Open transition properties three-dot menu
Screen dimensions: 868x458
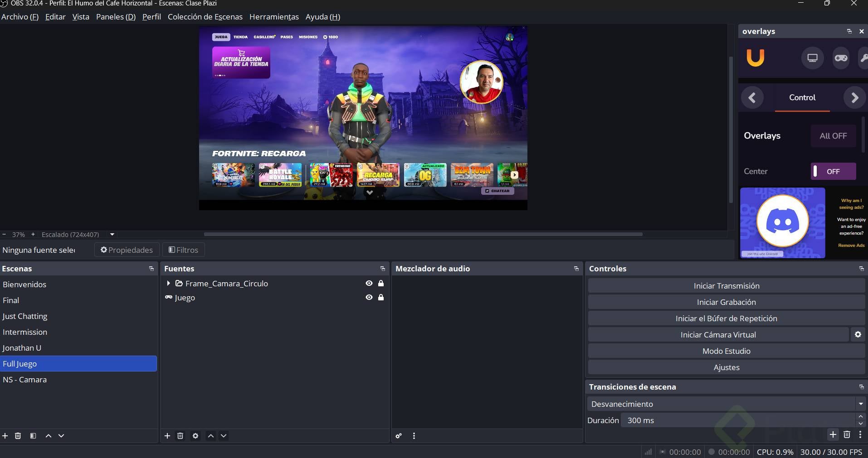click(860, 435)
